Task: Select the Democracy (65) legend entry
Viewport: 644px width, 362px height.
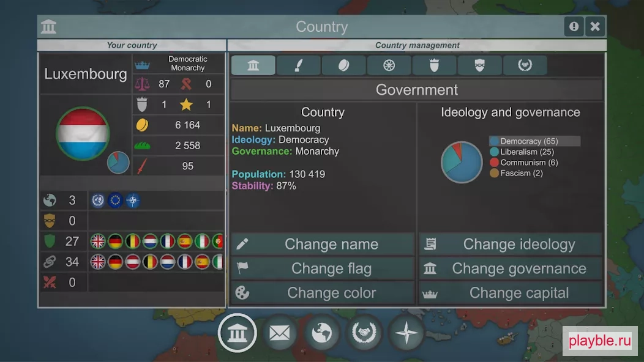Action: tap(534, 141)
